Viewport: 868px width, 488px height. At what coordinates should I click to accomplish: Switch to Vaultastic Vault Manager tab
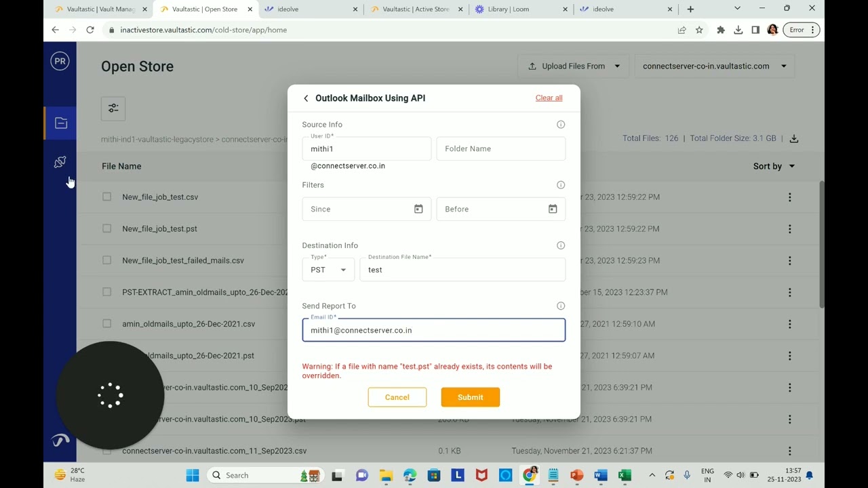[100, 9]
